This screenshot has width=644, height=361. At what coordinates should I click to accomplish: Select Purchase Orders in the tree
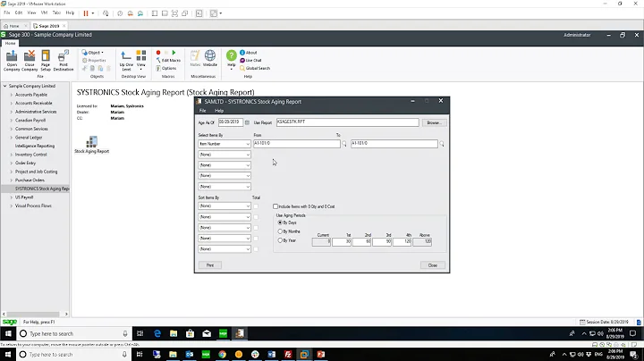click(x=30, y=180)
